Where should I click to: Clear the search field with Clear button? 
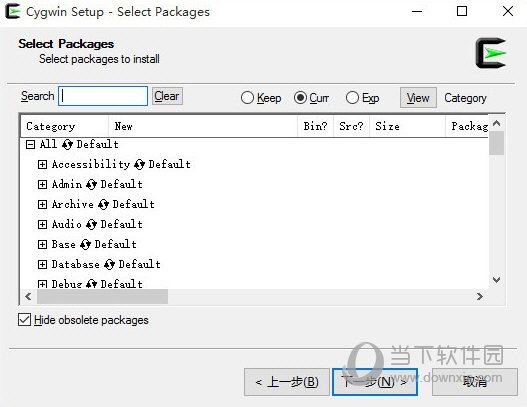167,96
